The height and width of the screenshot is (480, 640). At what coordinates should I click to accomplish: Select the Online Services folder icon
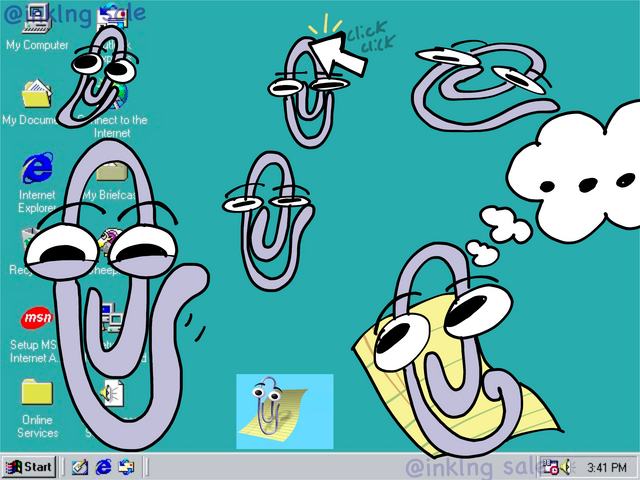tap(37, 392)
